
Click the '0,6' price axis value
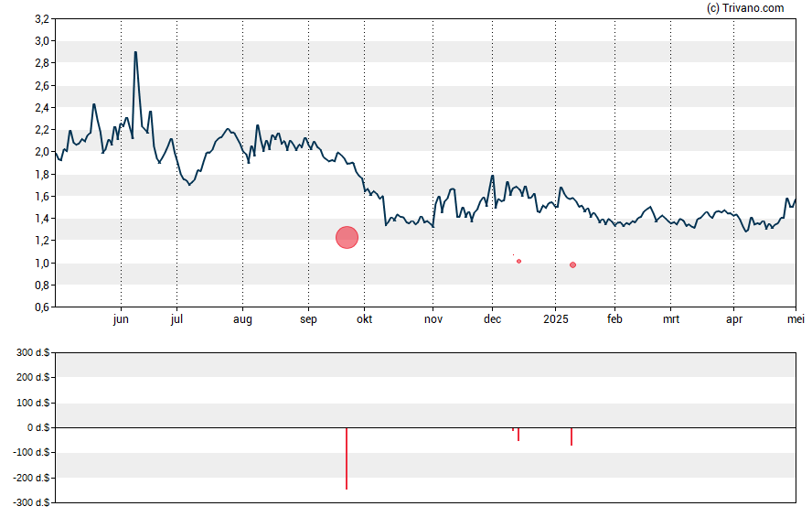click(42, 307)
